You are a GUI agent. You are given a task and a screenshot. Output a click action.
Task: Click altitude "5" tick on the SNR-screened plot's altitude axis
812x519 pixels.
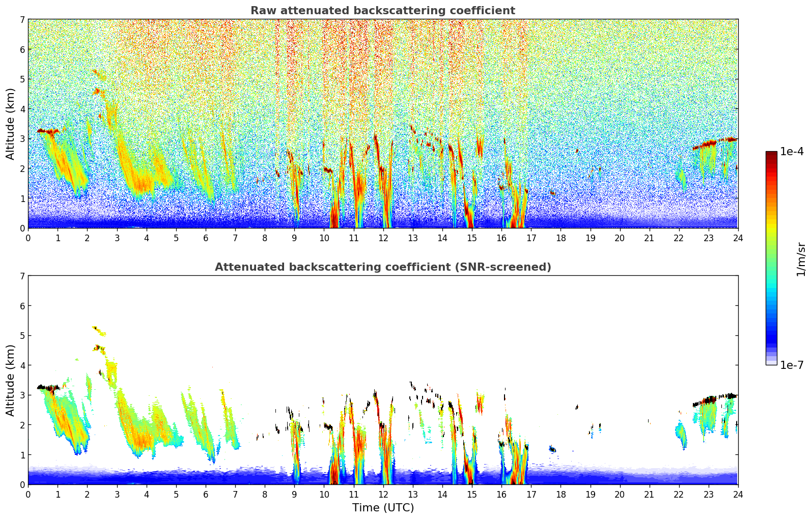(x=22, y=336)
